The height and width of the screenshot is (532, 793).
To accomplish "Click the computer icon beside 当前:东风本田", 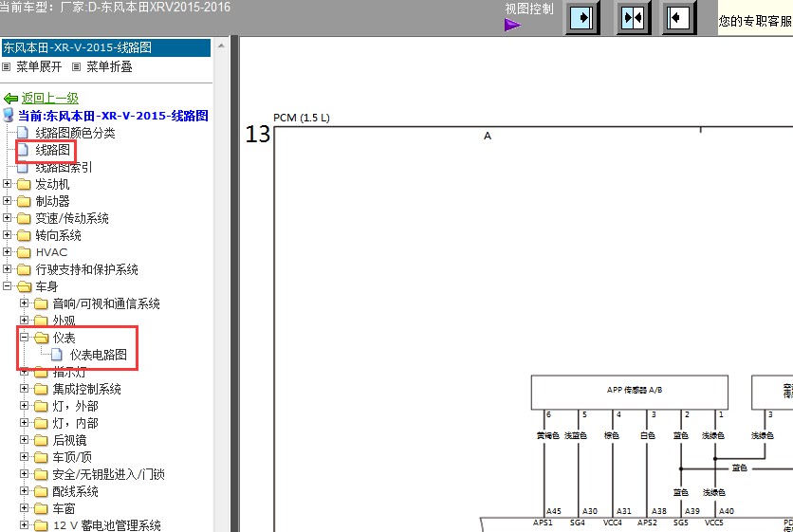I will point(9,115).
